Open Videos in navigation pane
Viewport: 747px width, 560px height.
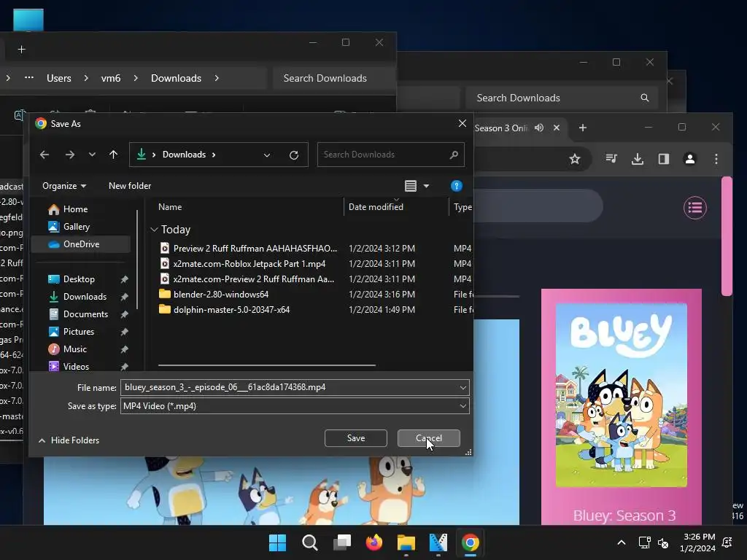tap(76, 366)
